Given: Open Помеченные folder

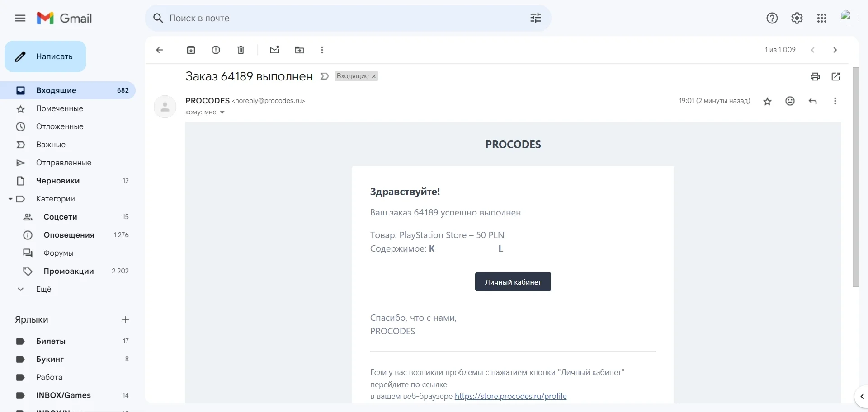Looking at the screenshot, I should [68, 108].
